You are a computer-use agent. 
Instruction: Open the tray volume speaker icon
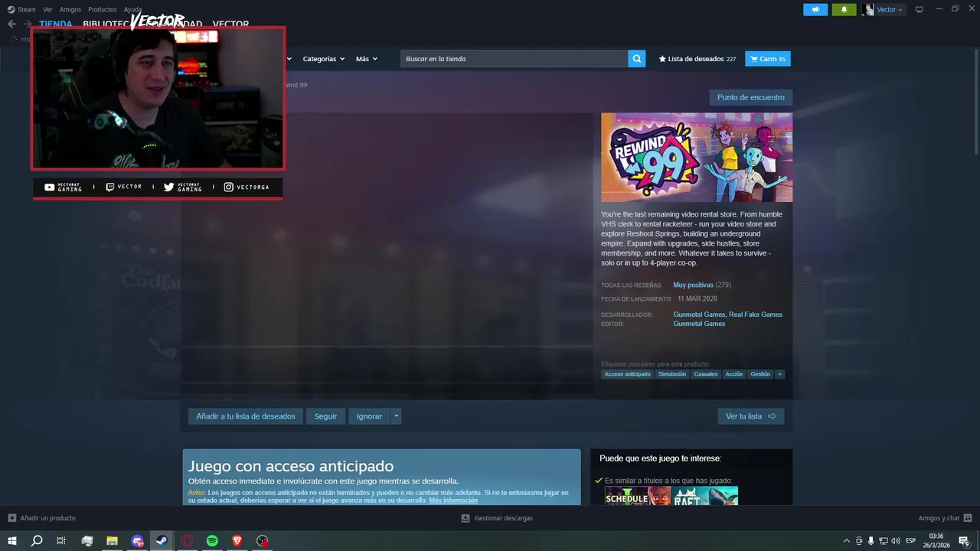895,541
